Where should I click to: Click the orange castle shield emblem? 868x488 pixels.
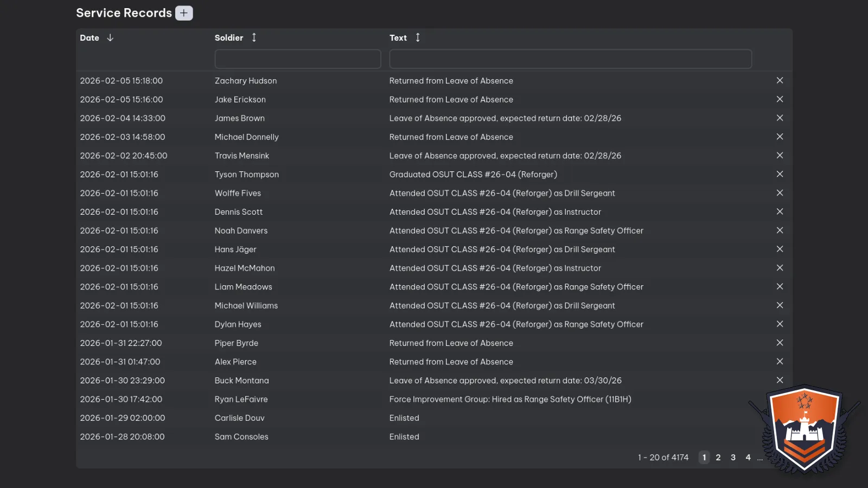pyautogui.click(x=805, y=428)
